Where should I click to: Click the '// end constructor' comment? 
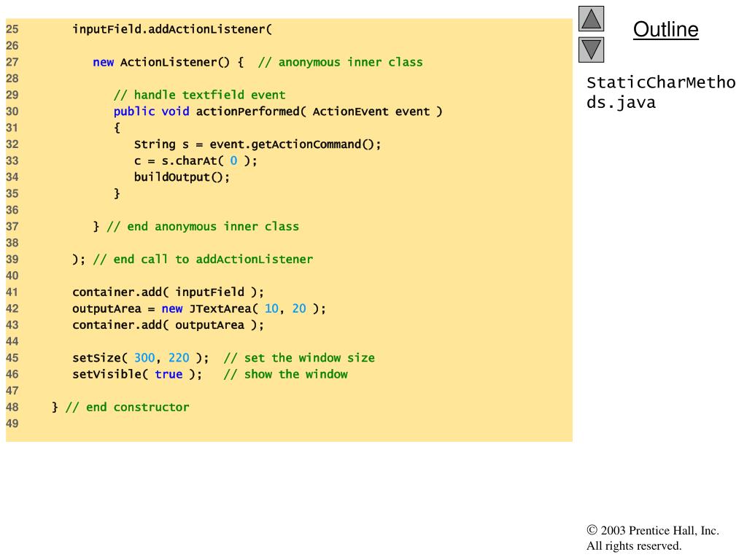click(127, 407)
